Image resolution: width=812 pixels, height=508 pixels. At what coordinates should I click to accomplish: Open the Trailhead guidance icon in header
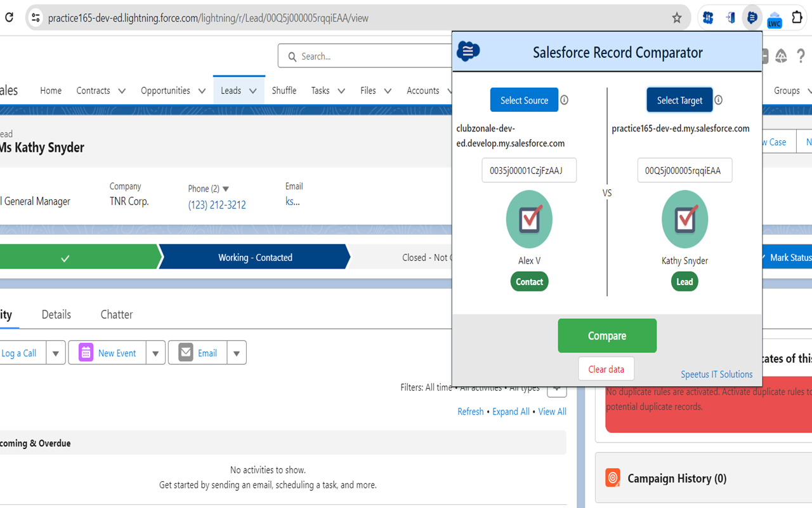(x=781, y=57)
